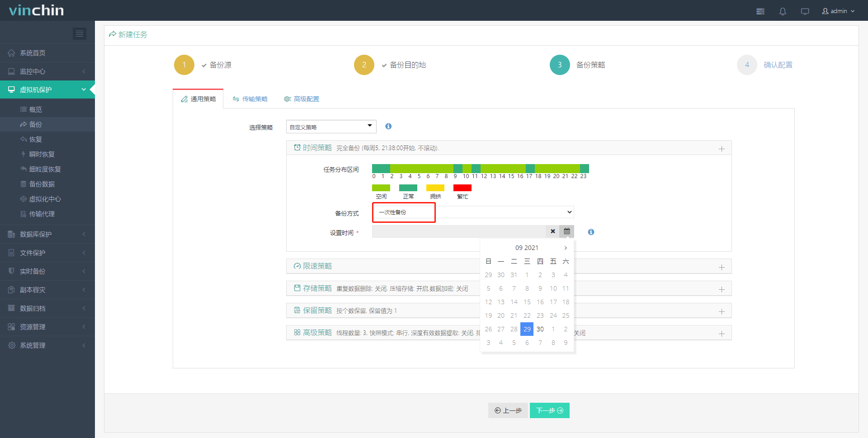
Task: Click the 存储策略 storage icon
Action: point(297,288)
